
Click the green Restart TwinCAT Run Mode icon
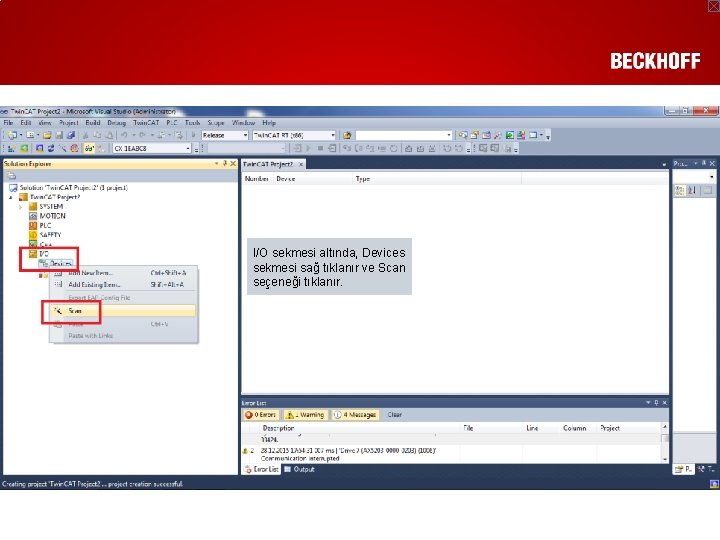24,148
